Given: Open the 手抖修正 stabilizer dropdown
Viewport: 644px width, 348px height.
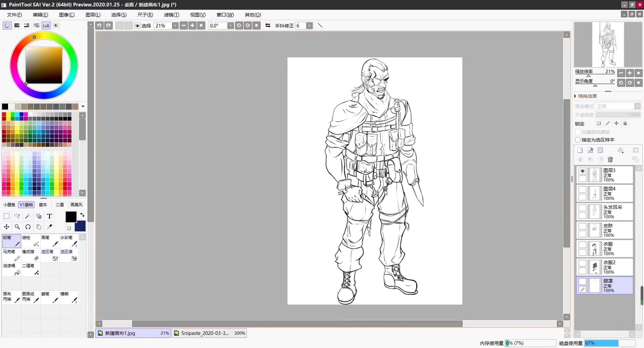Looking at the screenshot, I should coord(309,25).
